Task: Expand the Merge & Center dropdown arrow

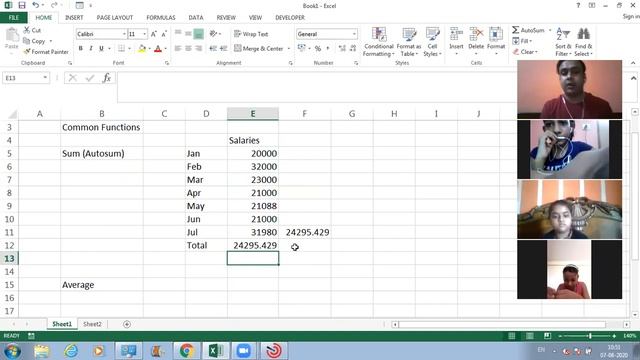Action: (x=289, y=49)
